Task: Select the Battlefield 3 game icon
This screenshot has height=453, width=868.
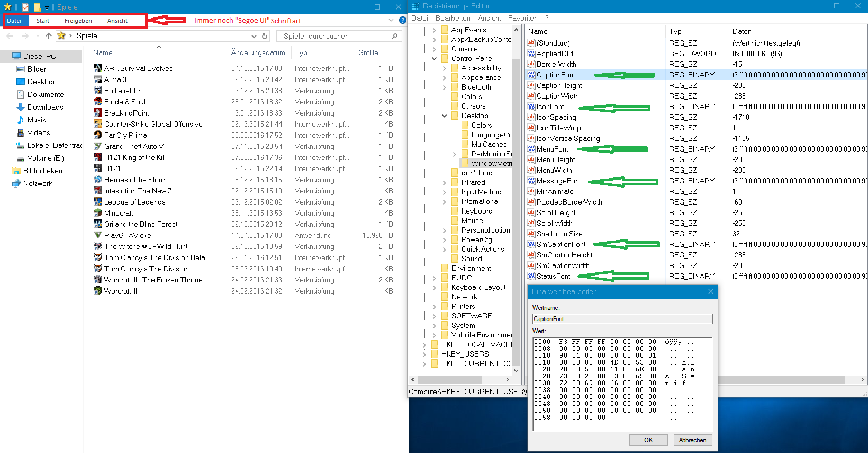Action: pyautogui.click(x=98, y=90)
